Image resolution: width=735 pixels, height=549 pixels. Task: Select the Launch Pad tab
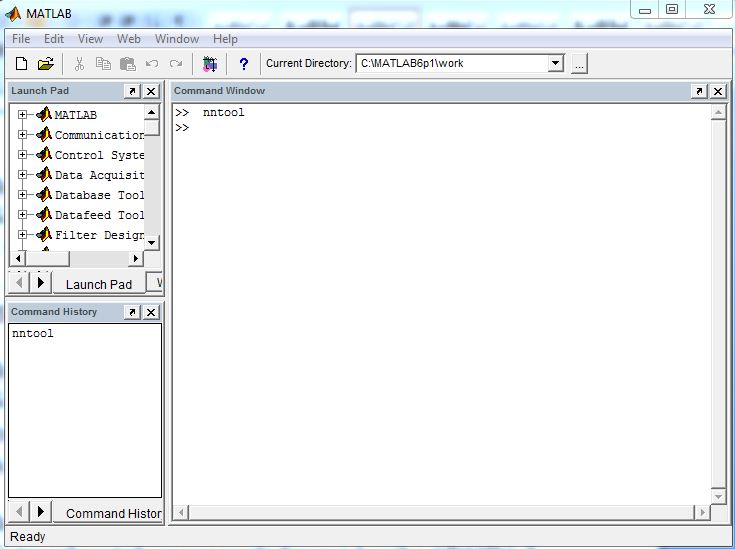(x=99, y=284)
